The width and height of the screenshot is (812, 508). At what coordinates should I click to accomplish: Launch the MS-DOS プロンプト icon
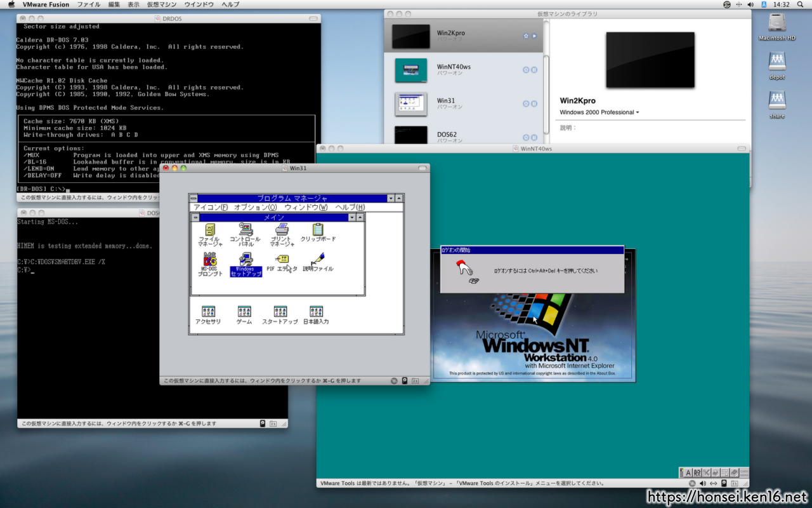coord(209,259)
